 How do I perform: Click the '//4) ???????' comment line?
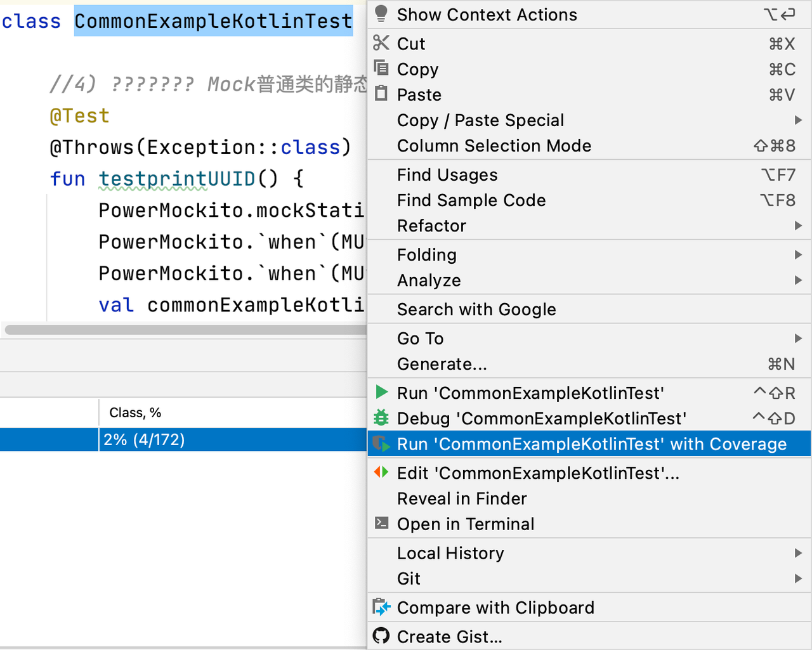coord(208,84)
